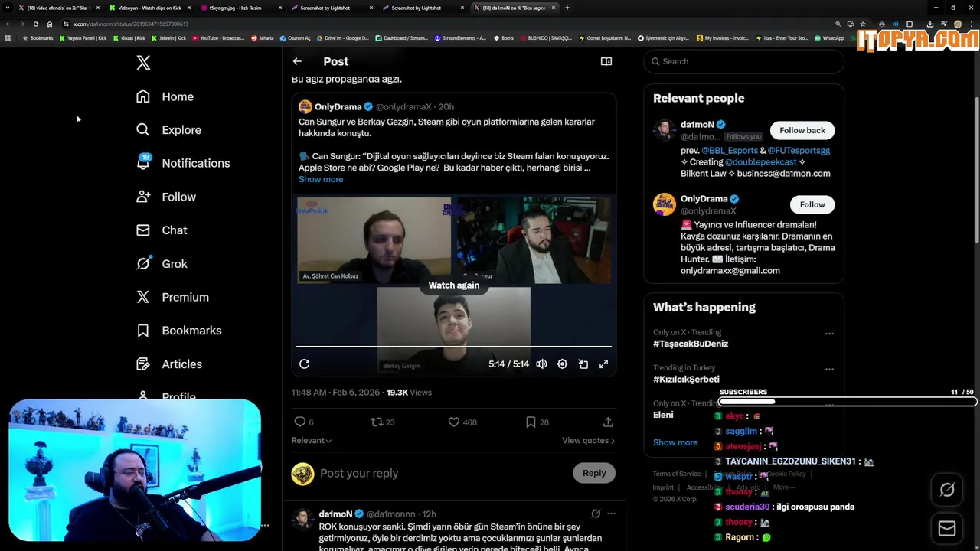Image resolution: width=980 pixels, height=551 pixels.
Task: Open the StreamElements bookmark
Action: 460,38
